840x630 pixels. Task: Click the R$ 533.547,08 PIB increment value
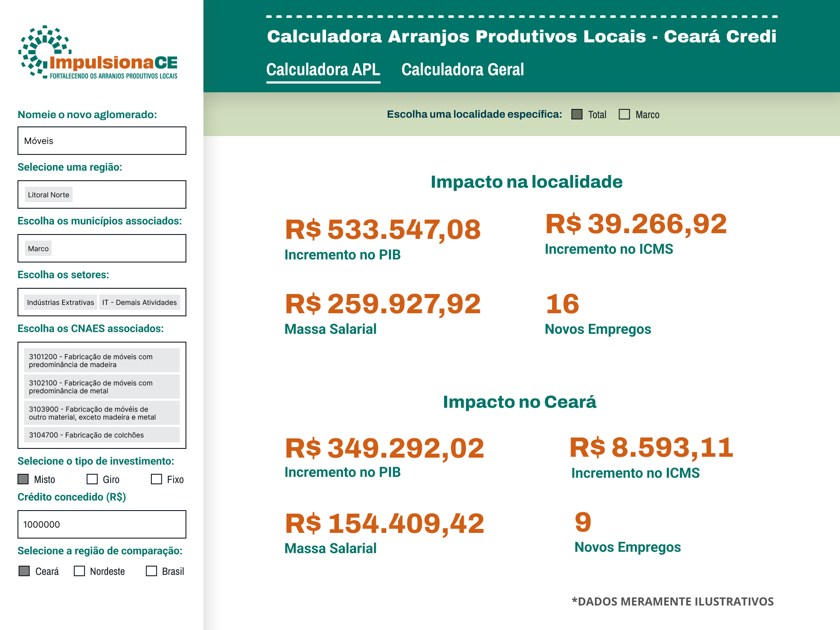pyautogui.click(x=383, y=230)
